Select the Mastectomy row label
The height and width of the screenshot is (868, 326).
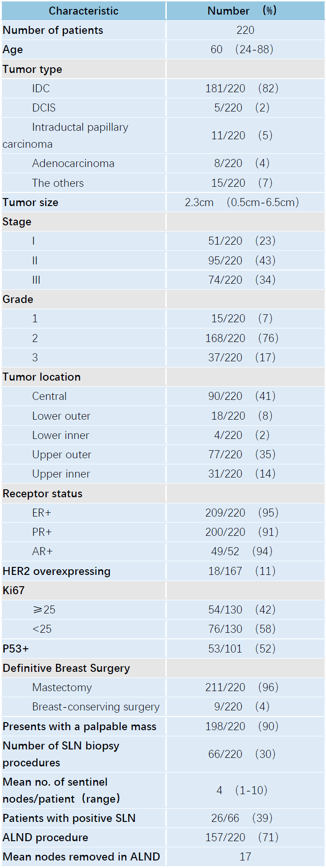[62, 687]
